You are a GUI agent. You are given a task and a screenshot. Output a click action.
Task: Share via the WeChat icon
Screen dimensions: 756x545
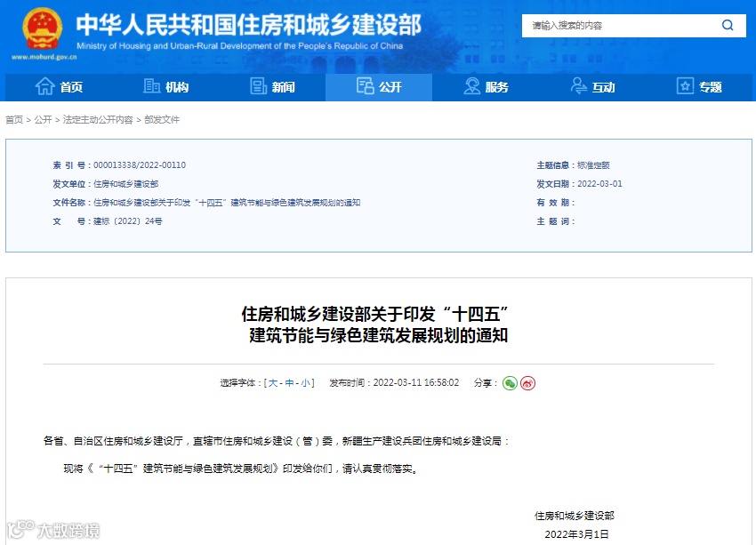pos(510,383)
